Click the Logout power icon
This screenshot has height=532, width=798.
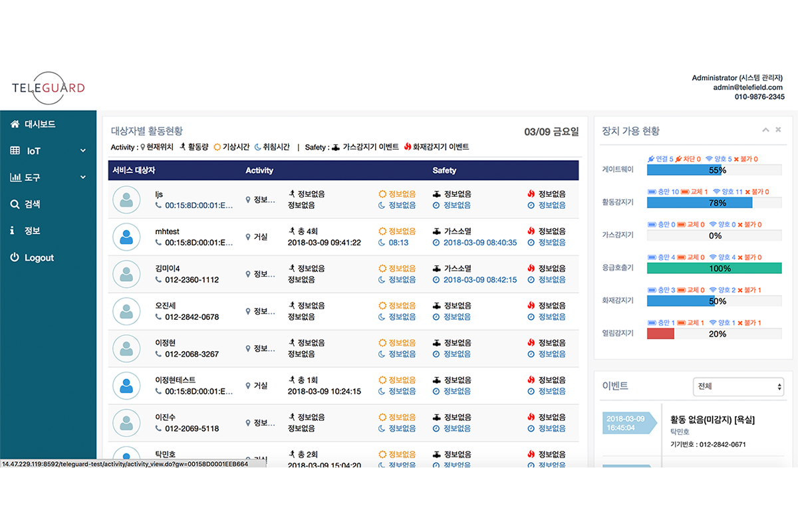pyautogui.click(x=15, y=257)
